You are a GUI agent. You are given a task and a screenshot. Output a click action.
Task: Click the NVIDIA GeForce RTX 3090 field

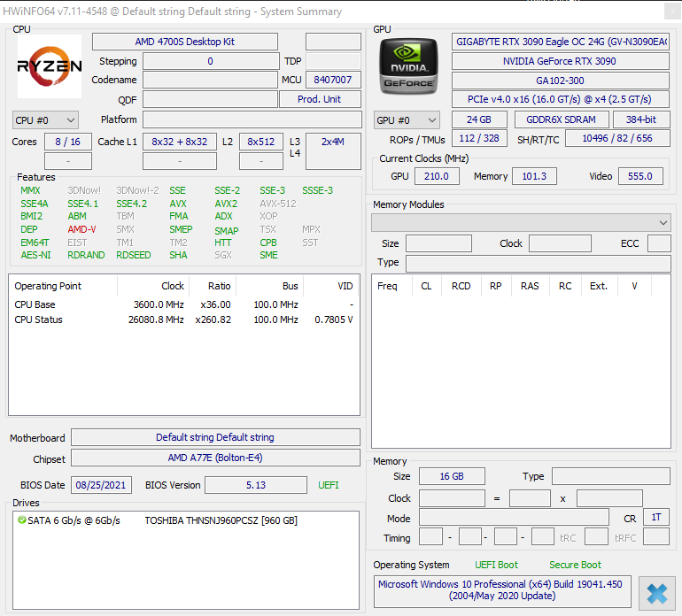click(560, 61)
